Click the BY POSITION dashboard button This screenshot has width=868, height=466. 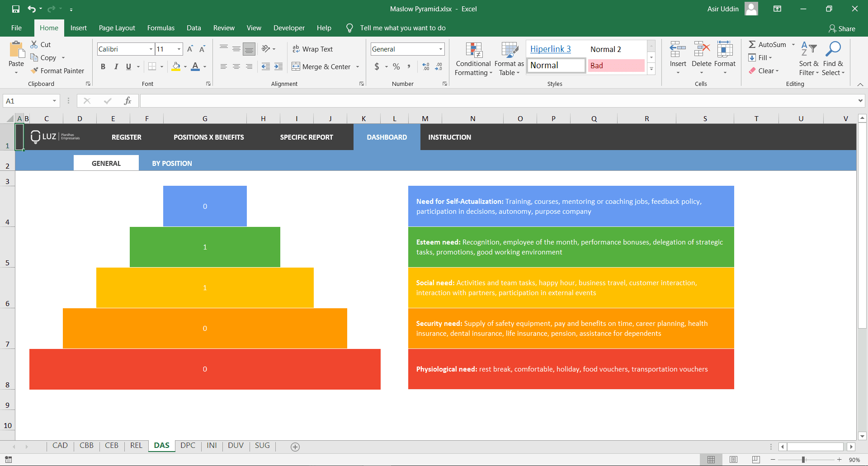[172, 163]
